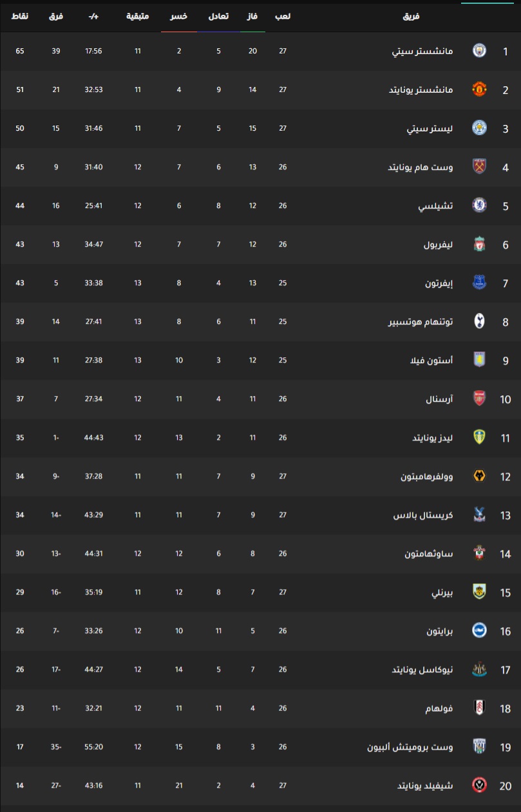
Task: Click the أستون فيلا team link
Action: tap(433, 360)
